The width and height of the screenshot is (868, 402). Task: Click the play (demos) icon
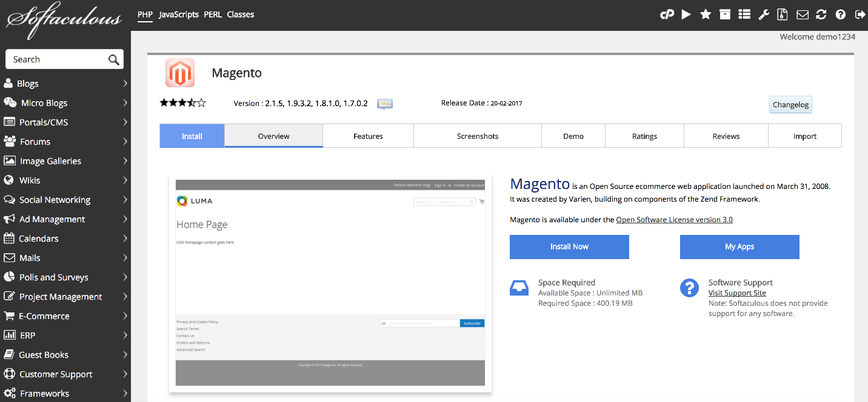pos(686,15)
